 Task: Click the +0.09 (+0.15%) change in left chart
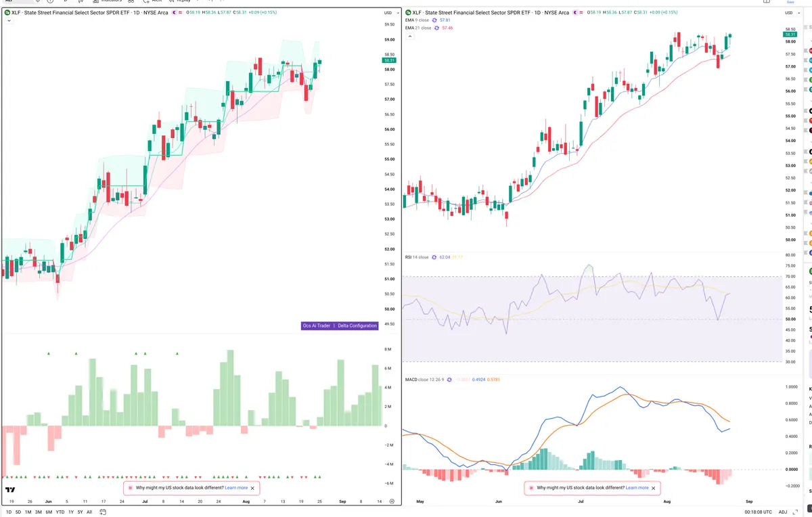263,12
